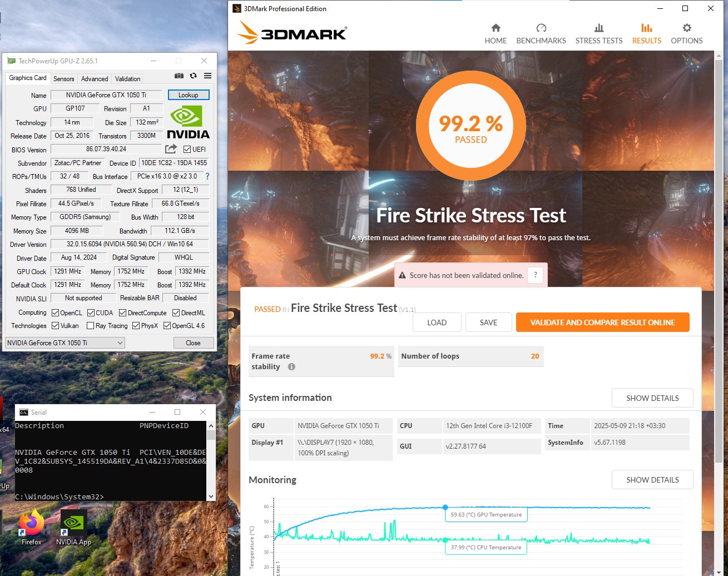Click GPU-Z Close button
The image size is (728, 576).
point(193,343)
